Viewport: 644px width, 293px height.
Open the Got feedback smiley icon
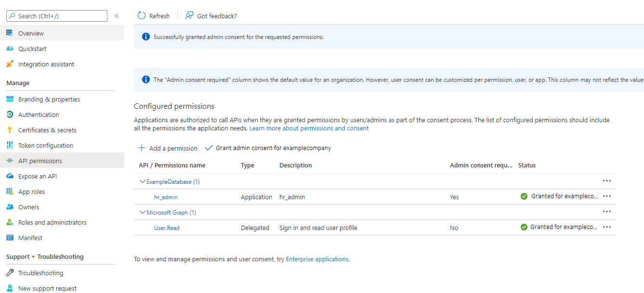(189, 15)
